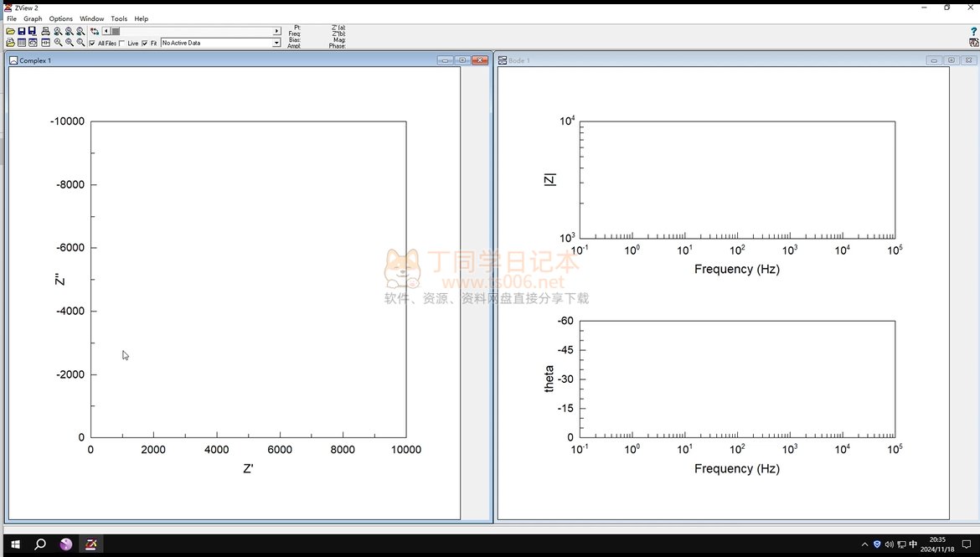
Task: Click the ZView taskbar icon
Action: click(91, 544)
